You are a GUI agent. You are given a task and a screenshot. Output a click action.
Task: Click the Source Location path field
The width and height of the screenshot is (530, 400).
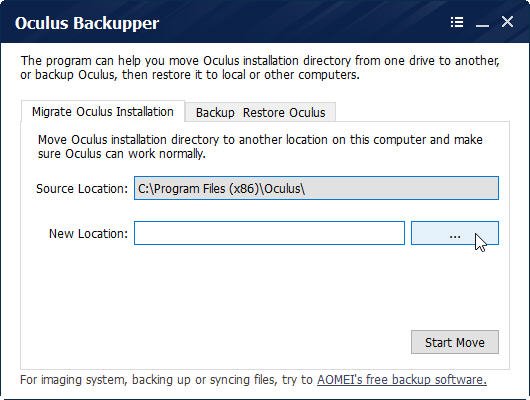[x=316, y=188]
